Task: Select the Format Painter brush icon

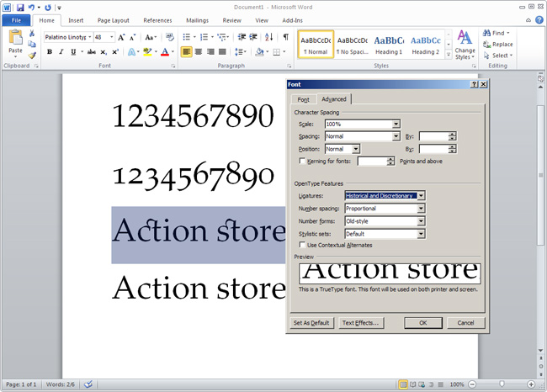Action: (32, 56)
